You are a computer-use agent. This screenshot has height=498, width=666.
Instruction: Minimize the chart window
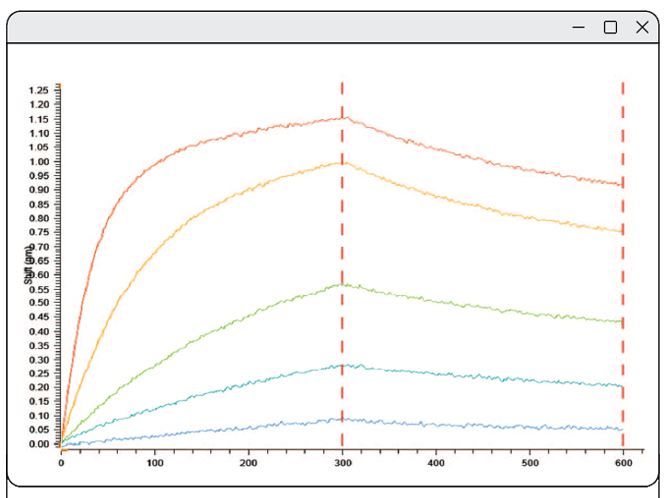(x=578, y=28)
